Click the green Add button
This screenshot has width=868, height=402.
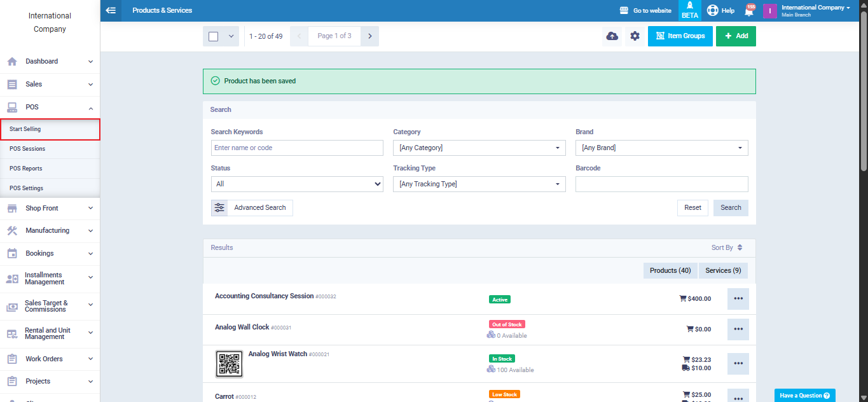click(736, 36)
